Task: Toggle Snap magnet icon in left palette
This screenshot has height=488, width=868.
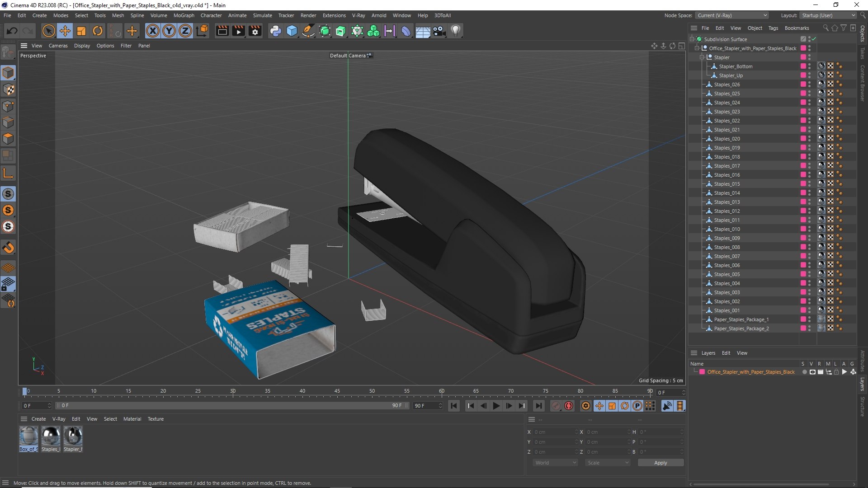Action: (8, 247)
